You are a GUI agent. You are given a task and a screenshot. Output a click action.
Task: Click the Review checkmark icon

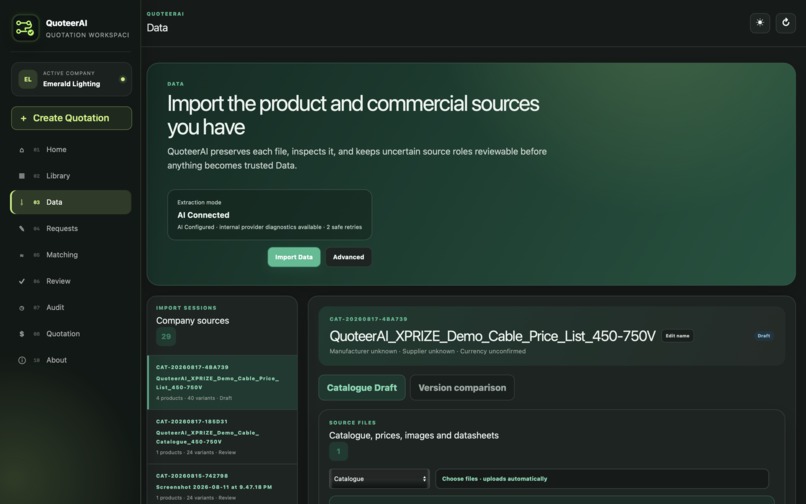pyautogui.click(x=22, y=281)
